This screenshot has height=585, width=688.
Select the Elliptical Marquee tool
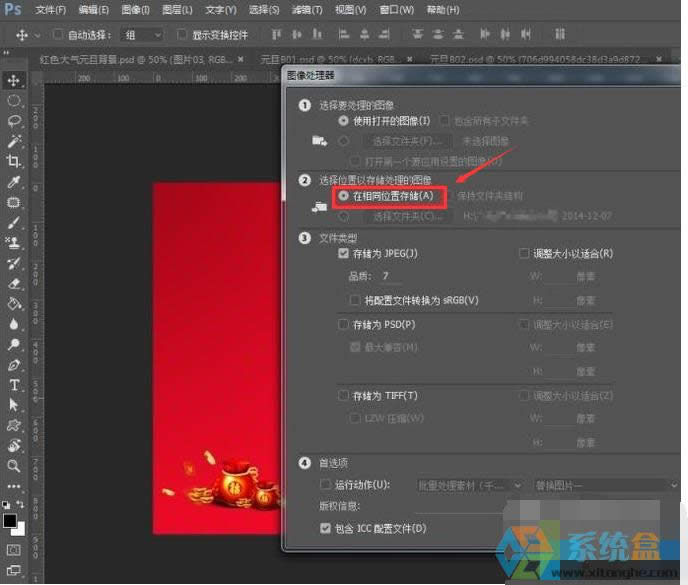pyautogui.click(x=14, y=100)
